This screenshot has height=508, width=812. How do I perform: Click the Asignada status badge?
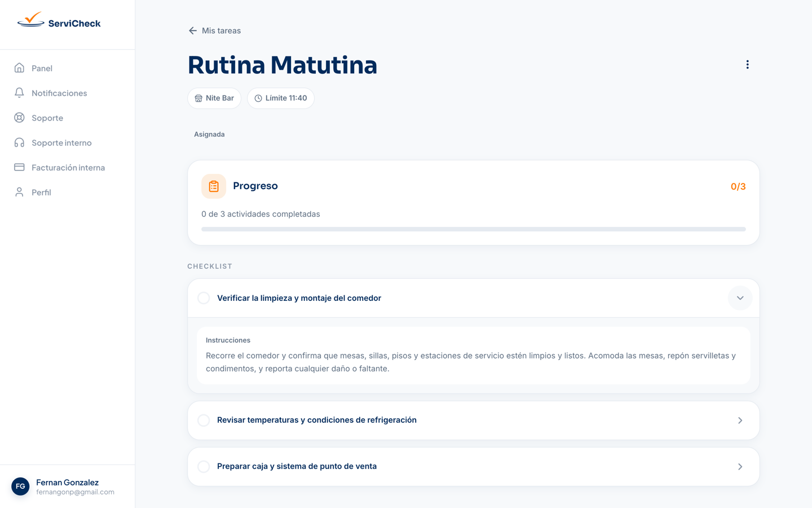[x=209, y=134]
